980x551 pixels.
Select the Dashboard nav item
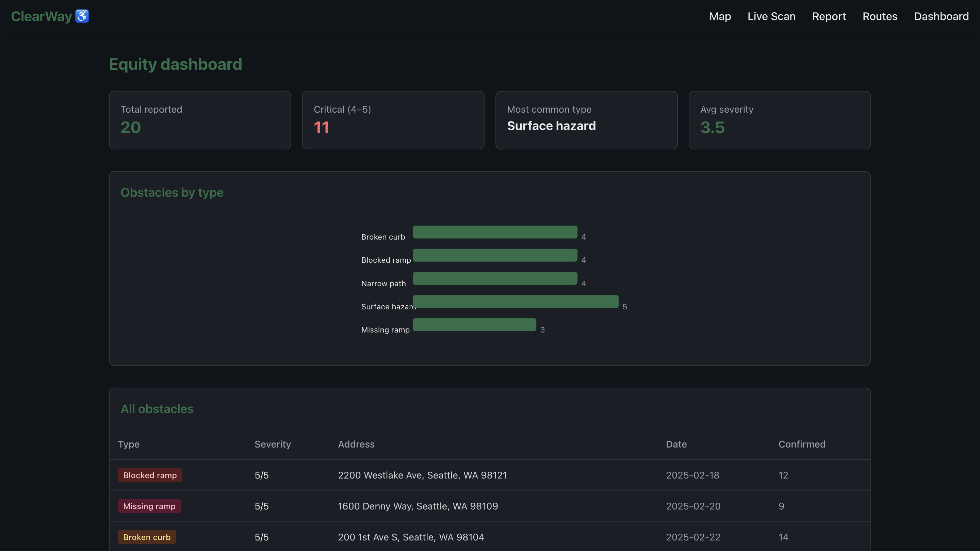941,16
